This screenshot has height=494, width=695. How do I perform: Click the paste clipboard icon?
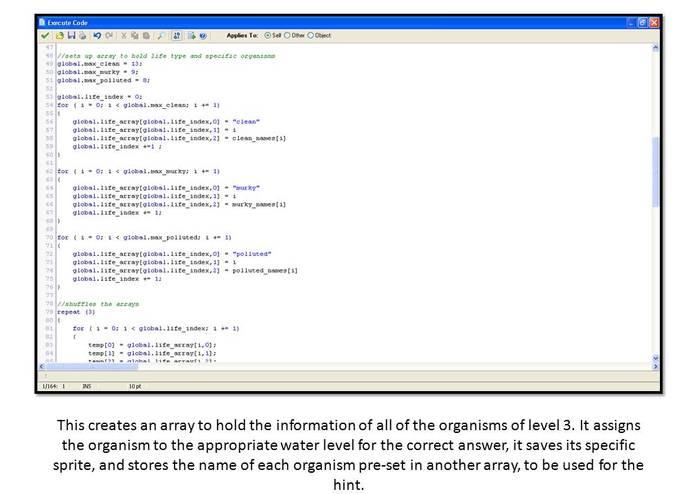click(146, 35)
